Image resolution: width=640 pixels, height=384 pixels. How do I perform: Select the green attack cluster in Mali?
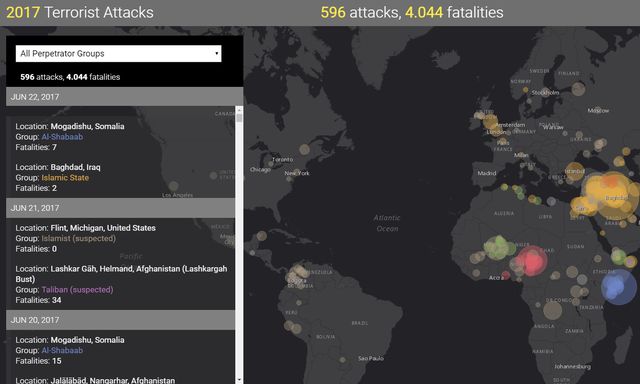(498, 248)
